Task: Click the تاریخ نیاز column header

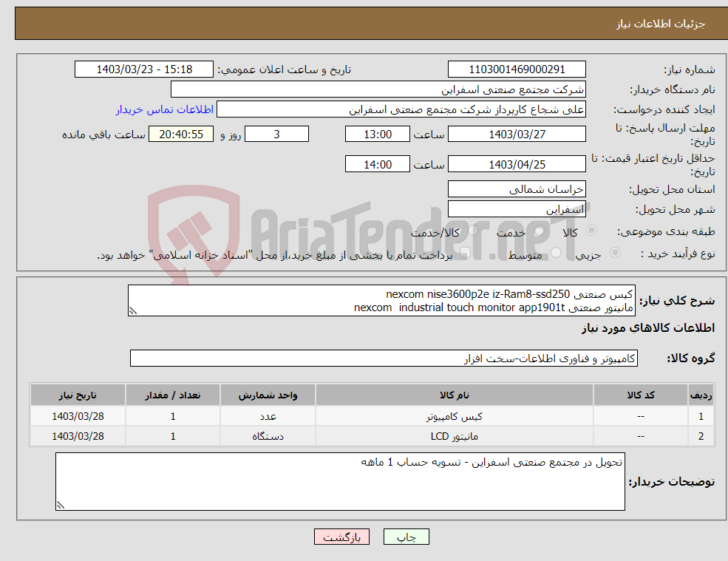Action: point(78,395)
